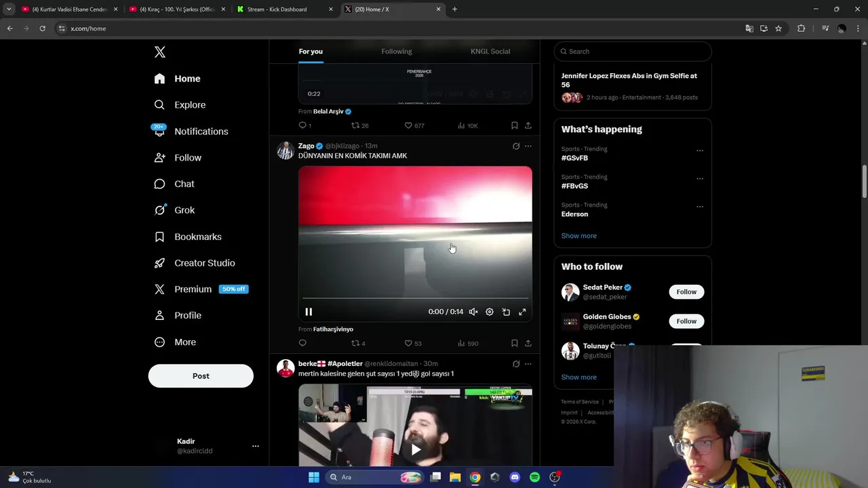Screen dimensions: 868x488
Task: Bookmark this page star icon
Action: coord(778,28)
